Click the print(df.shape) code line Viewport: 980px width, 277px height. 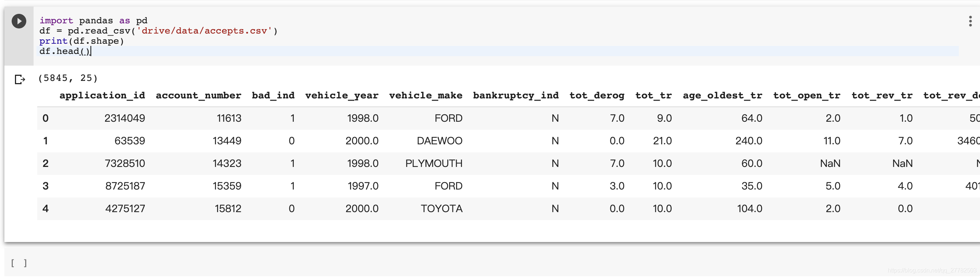pyautogui.click(x=81, y=41)
